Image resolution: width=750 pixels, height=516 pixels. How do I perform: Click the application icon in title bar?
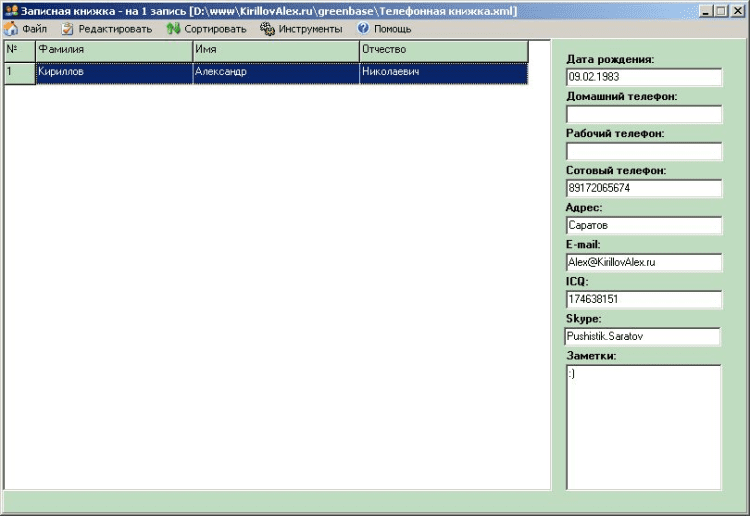(11, 11)
